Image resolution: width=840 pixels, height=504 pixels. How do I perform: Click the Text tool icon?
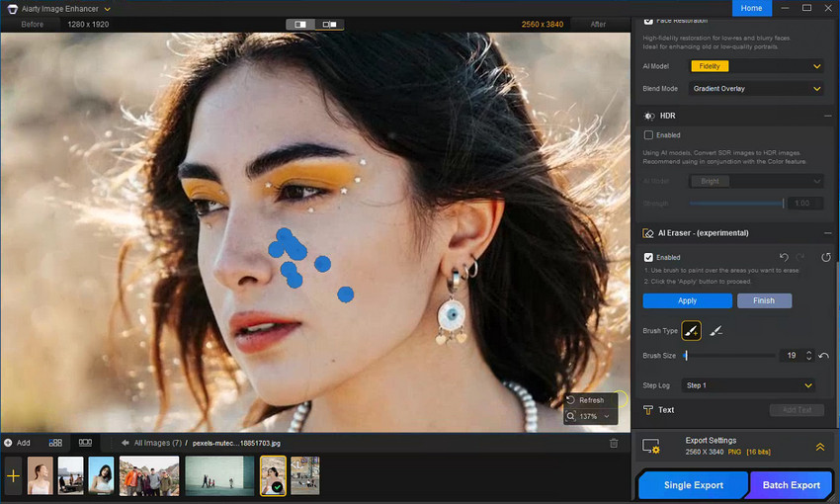pyautogui.click(x=648, y=410)
